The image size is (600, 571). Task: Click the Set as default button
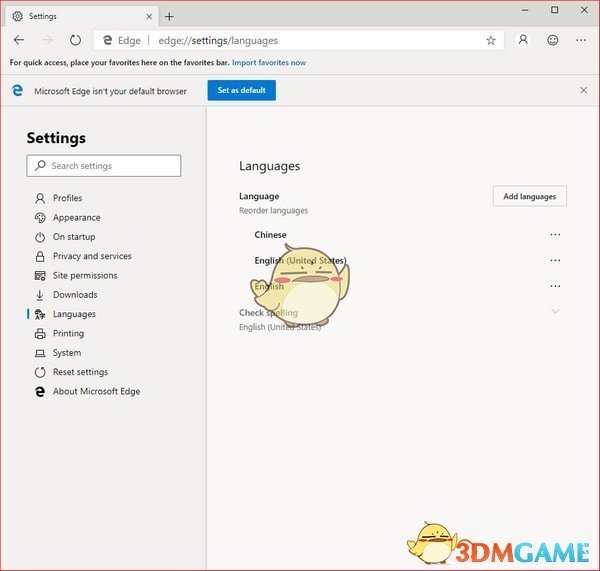coord(241,90)
